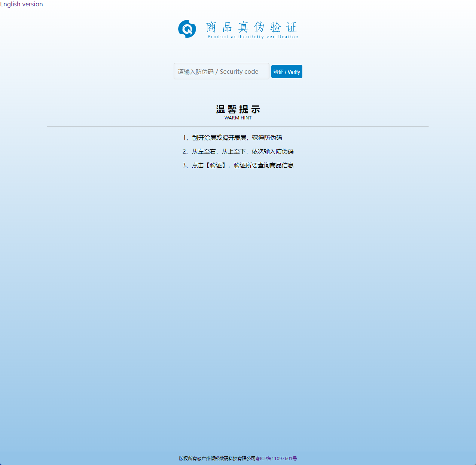Click the Product authenticity verification subtitle

[253, 37]
